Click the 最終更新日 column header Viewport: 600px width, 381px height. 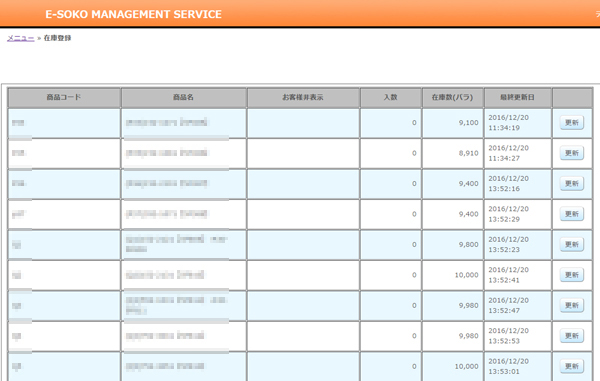tap(517, 98)
